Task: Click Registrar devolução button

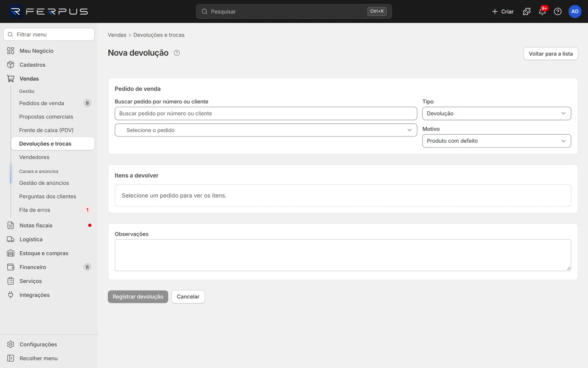Action: pyautogui.click(x=138, y=297)
